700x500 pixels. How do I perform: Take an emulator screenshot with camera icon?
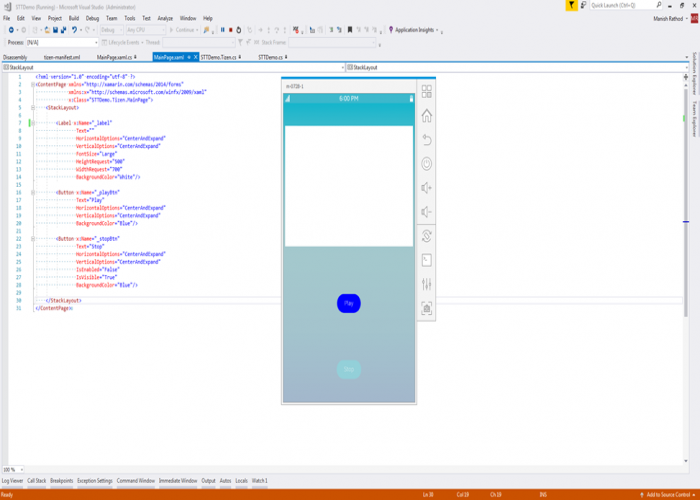tap(427, 309)
